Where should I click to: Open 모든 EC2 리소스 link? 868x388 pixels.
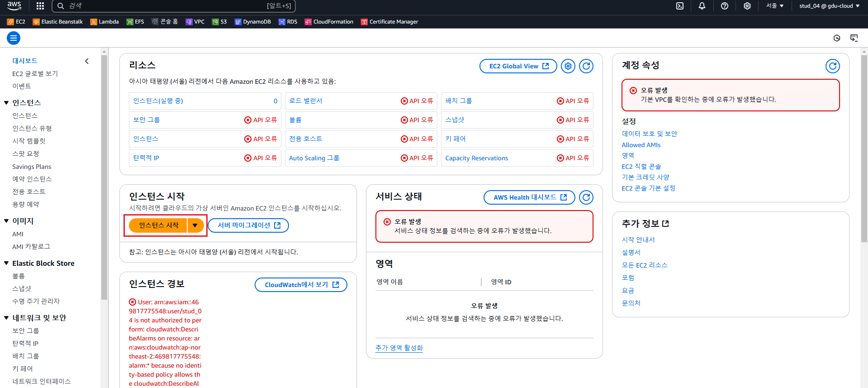[645, 265]
